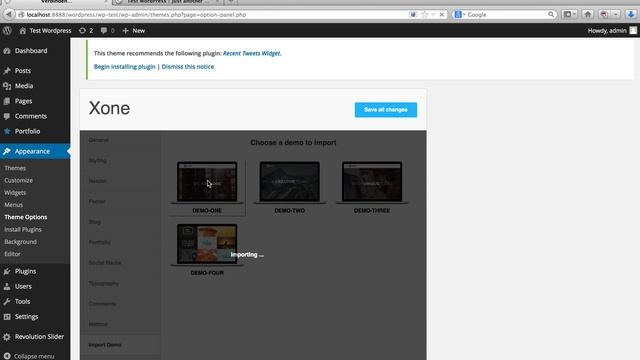Screen dimensions: 640x360
Task: Open Widgets submenu item
Action: coord(15,193)
